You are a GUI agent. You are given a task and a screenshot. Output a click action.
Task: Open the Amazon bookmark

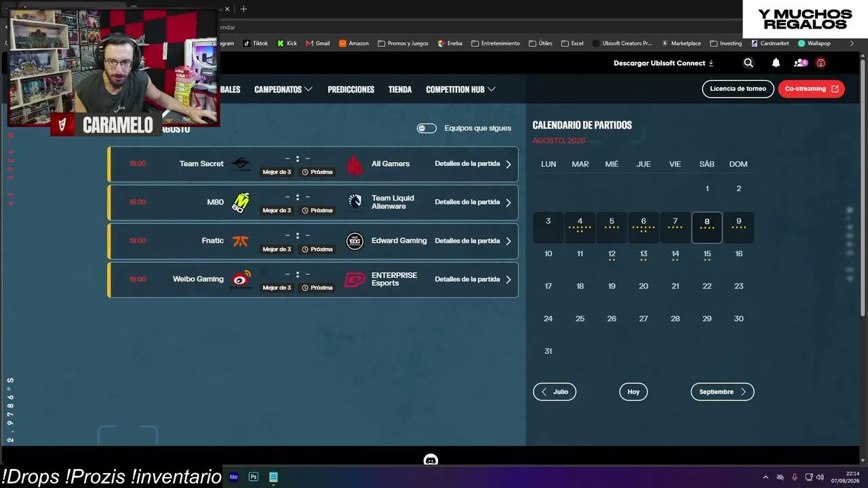point(354,43)
